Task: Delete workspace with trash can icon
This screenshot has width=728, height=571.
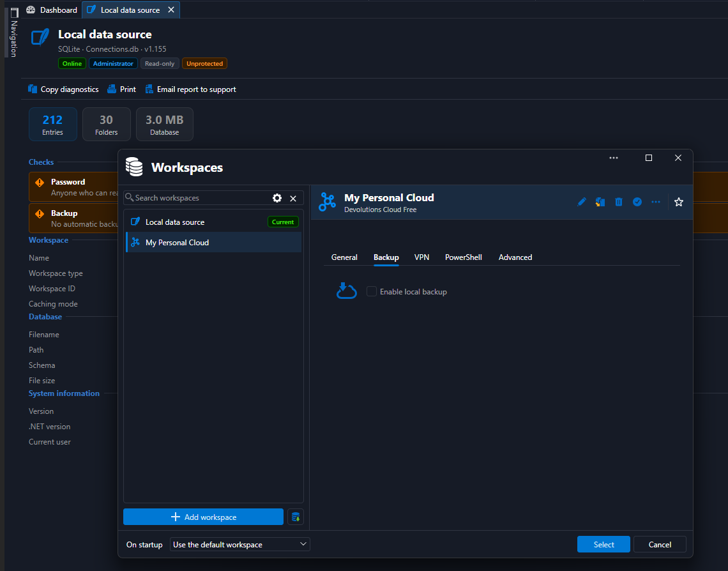Action: point(618,202)
